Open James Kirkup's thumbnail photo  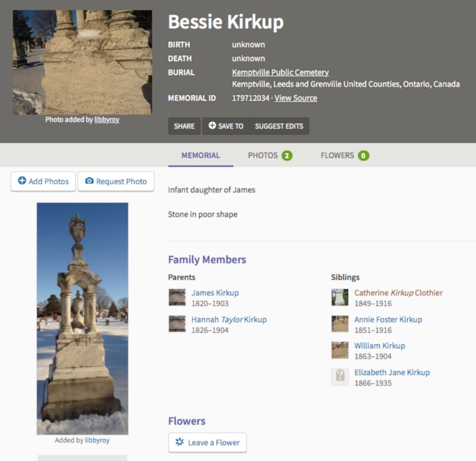[x=177, y=297]
